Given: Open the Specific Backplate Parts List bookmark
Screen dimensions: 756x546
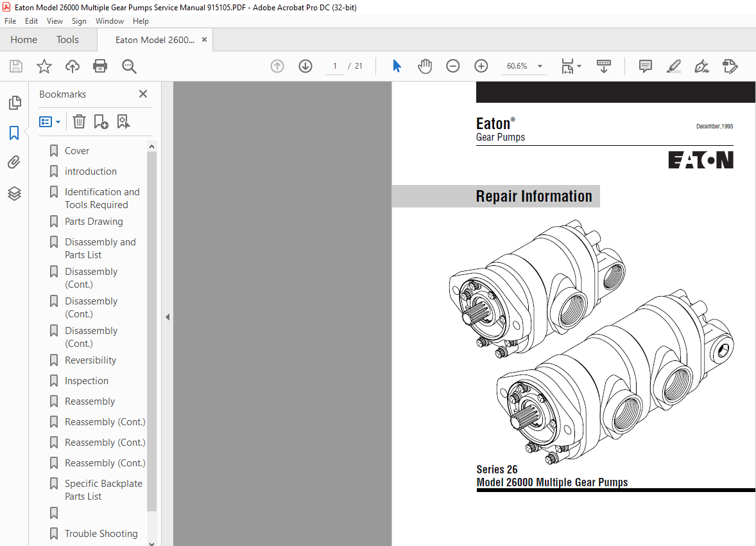Looking at the screenshot, I should (103, 490).
